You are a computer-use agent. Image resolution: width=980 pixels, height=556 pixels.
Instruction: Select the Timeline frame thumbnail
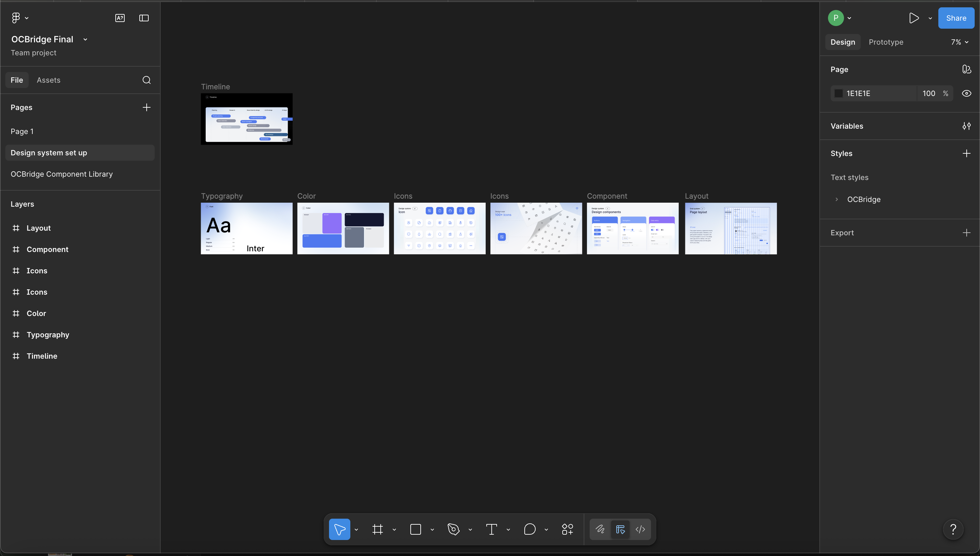coord(247,119)
